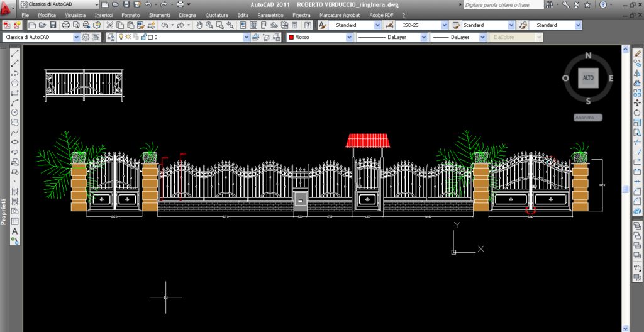
Task: Select the Multiline Text tool
Action: coord(15,231)
